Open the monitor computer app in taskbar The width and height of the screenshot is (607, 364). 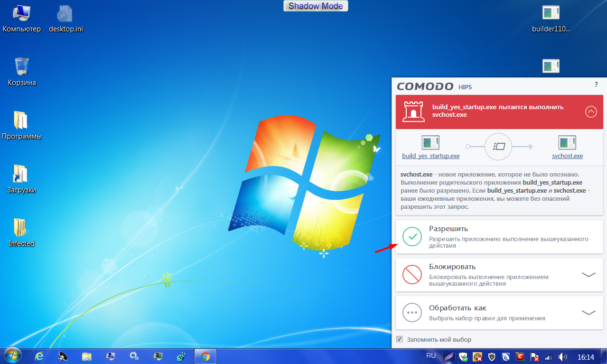click(x=111, y=356)
